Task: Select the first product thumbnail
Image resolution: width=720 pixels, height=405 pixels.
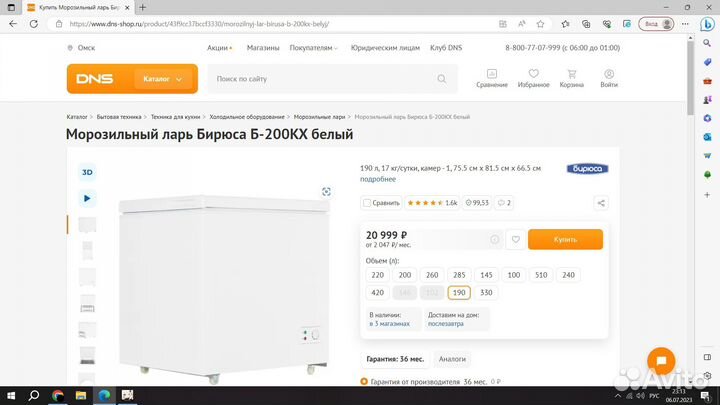Action: (87, 225)
